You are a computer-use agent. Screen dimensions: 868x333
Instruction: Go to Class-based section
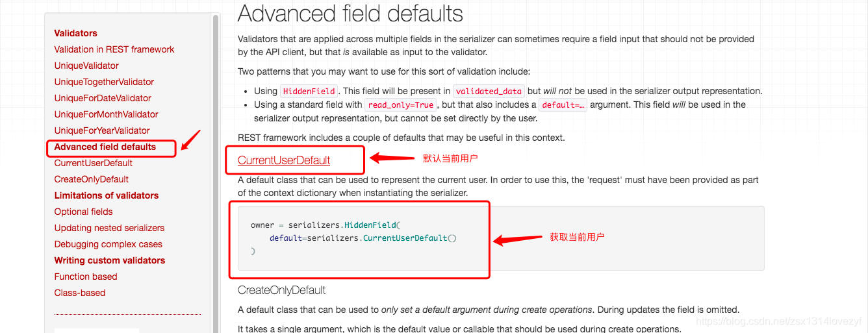coord(80,293)
